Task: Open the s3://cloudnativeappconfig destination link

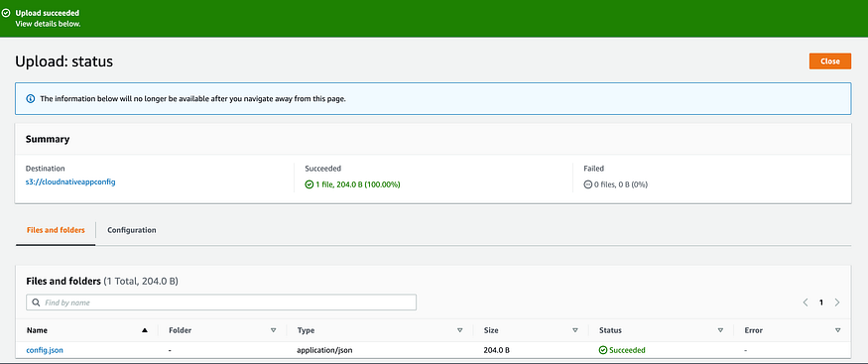Action: [x=70, y=182]
